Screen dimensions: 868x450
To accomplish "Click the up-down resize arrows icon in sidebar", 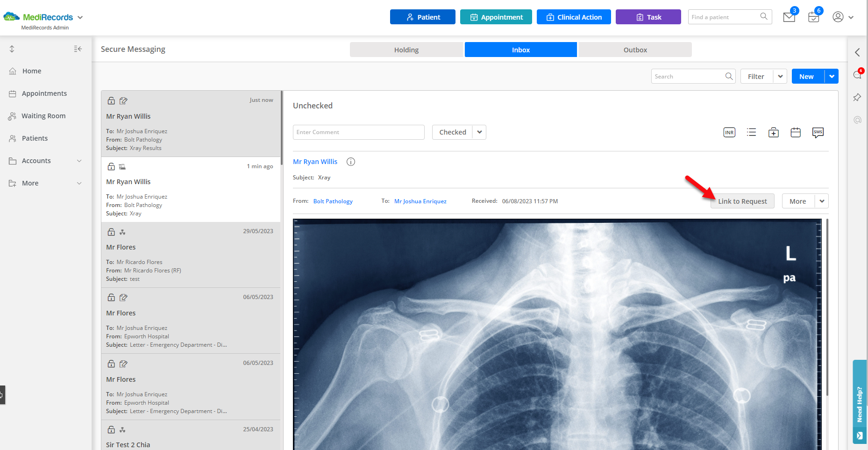I will tap(12, 49).
